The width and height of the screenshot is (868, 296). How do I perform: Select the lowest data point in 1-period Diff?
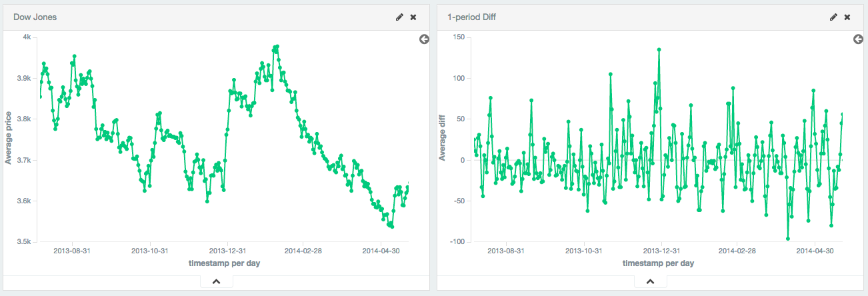point(788,238)
